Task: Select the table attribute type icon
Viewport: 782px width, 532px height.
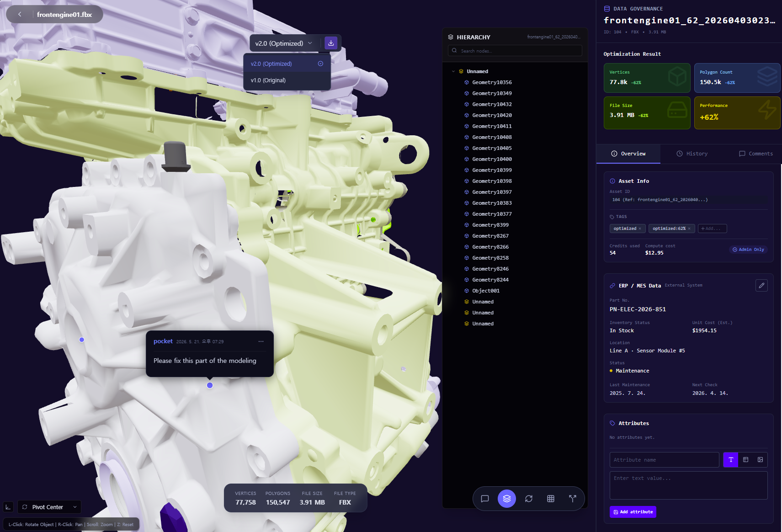Action: pos(745,460)
